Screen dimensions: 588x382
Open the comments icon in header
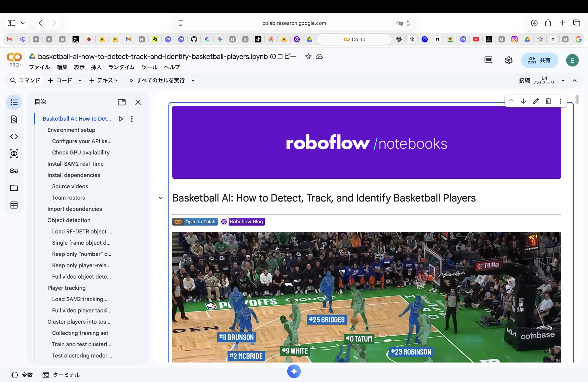488,60
